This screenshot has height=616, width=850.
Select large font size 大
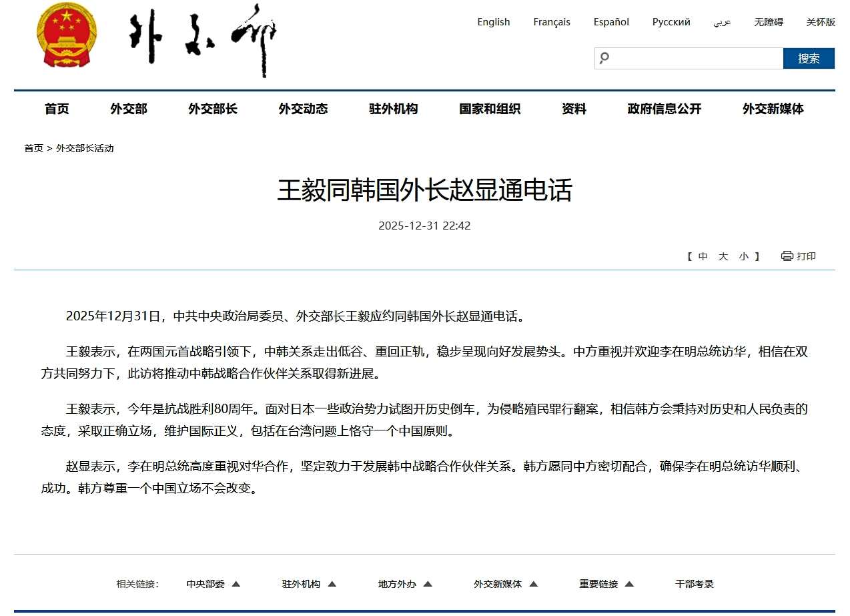tap(723, 256)
